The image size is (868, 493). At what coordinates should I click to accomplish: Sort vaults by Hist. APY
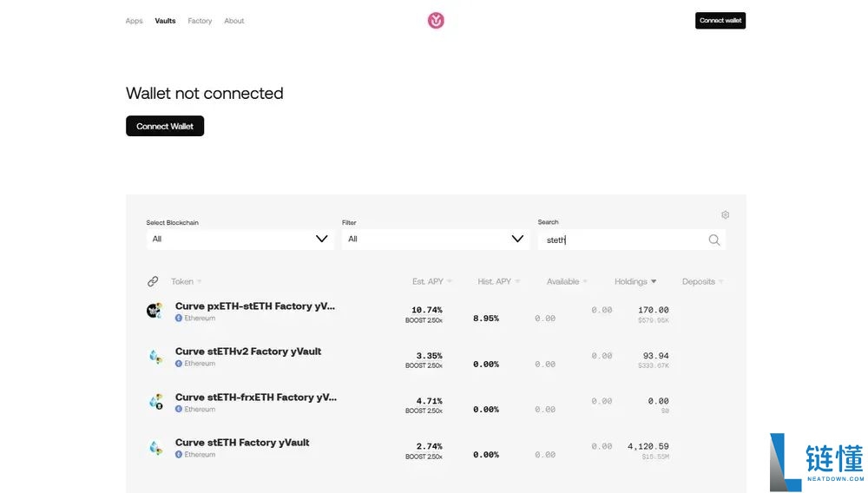(497, 281)
